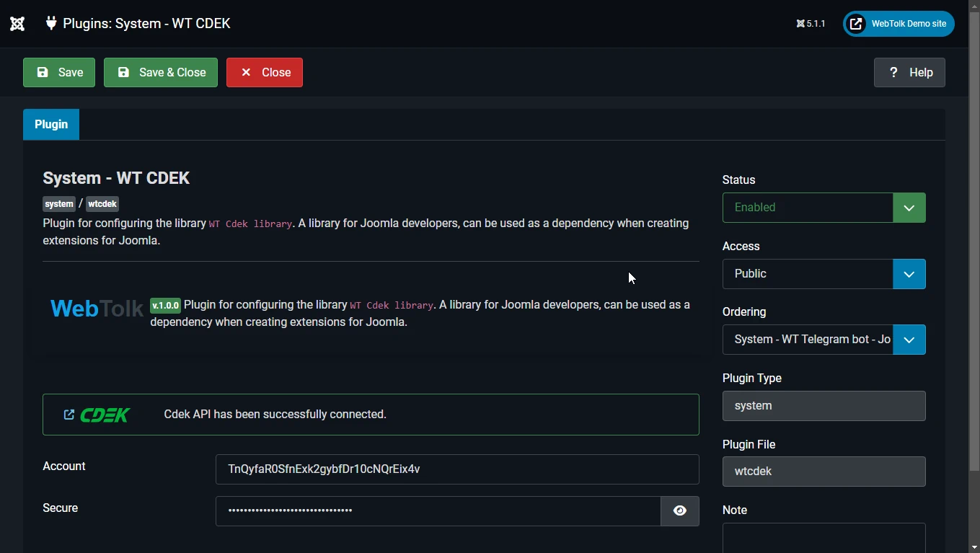Open the Access dropdown showing Public
Screen dimensions: 980x553
coord(824,274)
